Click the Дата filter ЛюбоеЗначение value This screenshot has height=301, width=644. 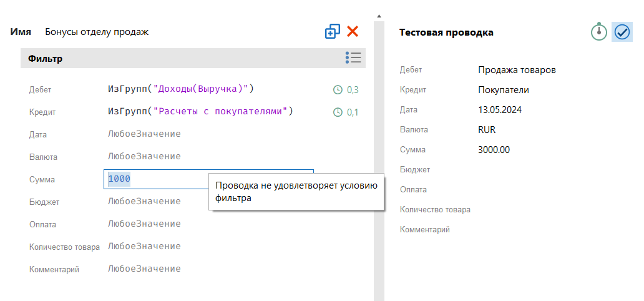tap(144, 134)
